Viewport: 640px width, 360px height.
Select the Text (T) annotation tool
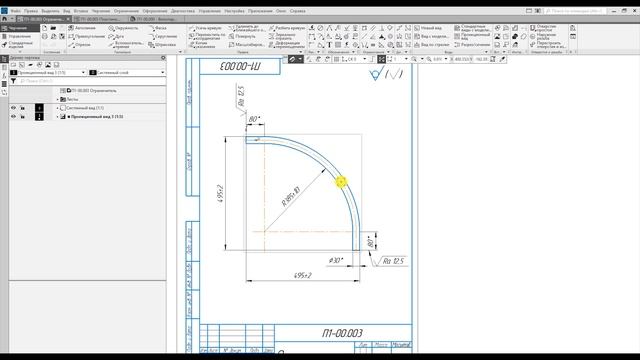click(x=329, y=45)
